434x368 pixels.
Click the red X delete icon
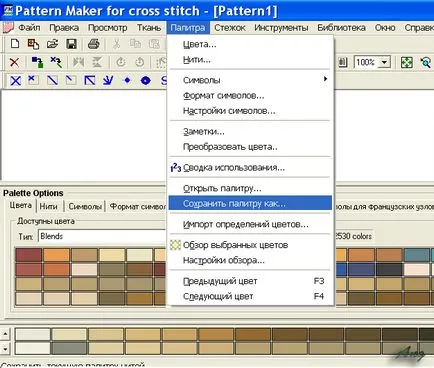pos(14,62)
